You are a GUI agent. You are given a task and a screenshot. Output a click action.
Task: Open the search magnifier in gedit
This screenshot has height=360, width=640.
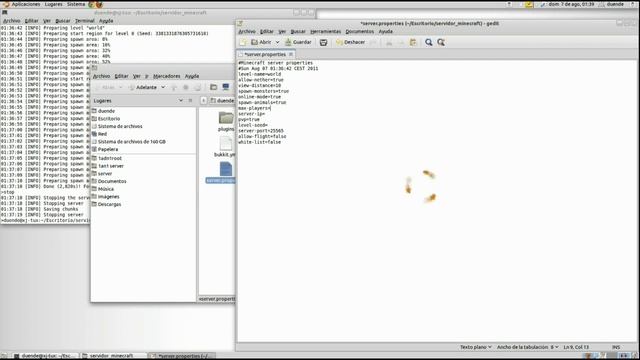click(429, 42)
